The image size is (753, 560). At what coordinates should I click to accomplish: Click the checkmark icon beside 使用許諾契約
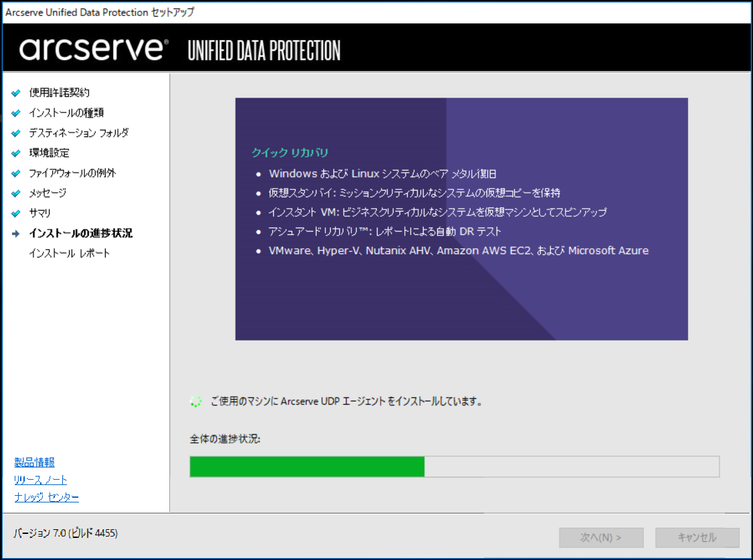16,93
